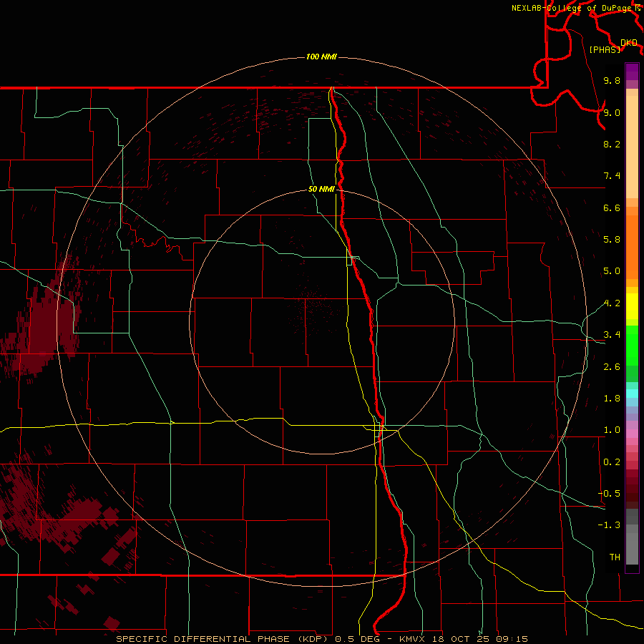Click the -1.3 color scale value
Image resolution: width=644 pixels, height=644 pixels.
coord(609,525)
